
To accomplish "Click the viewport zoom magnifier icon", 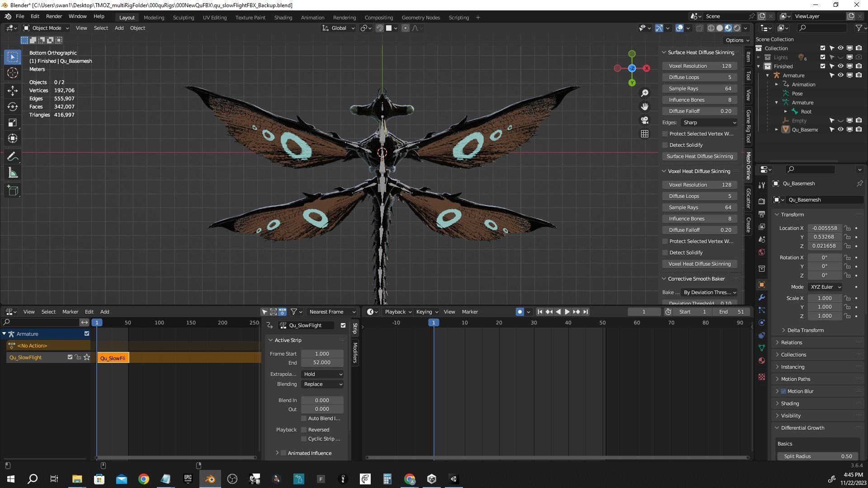I will click(x=645, y=93).
